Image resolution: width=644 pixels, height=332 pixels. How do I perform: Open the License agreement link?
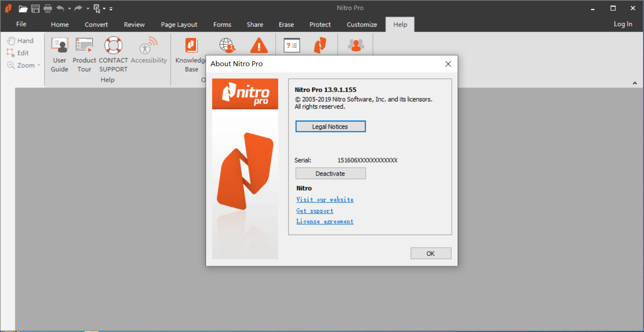[x=325, y=221]
